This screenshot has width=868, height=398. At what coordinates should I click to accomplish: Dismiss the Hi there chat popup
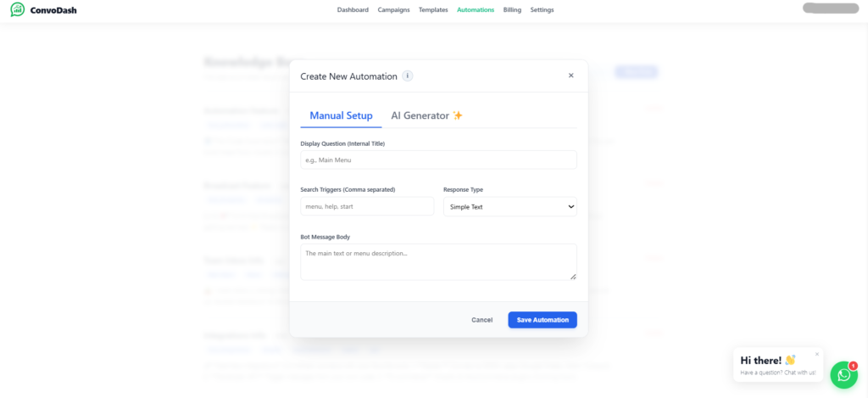817,354
